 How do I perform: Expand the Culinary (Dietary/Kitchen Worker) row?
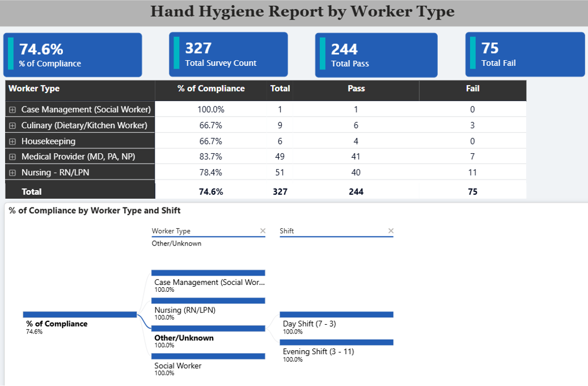tap(12, 125)
